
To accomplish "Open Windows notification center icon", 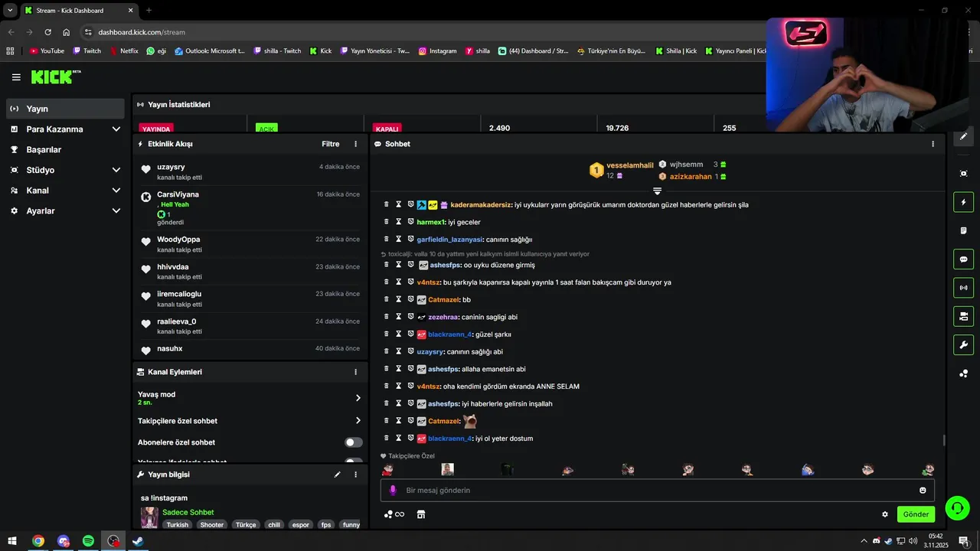I will coord(963,541).
